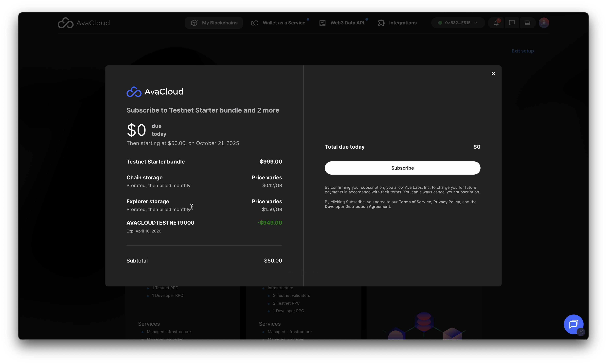Open the Terms of Service link

(415, 202)
